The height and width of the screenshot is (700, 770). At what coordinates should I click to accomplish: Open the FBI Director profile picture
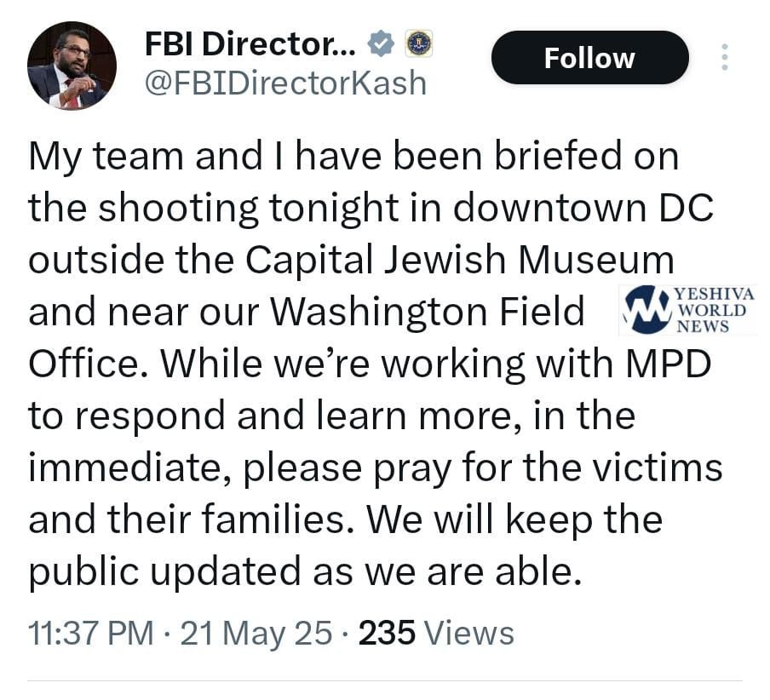[71, 66]
